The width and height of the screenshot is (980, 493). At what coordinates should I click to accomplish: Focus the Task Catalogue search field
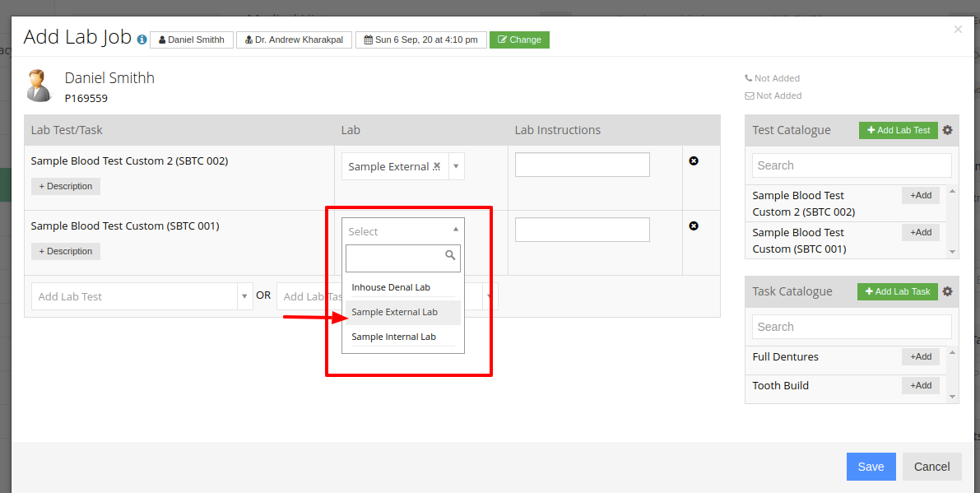tap(852, 327)
